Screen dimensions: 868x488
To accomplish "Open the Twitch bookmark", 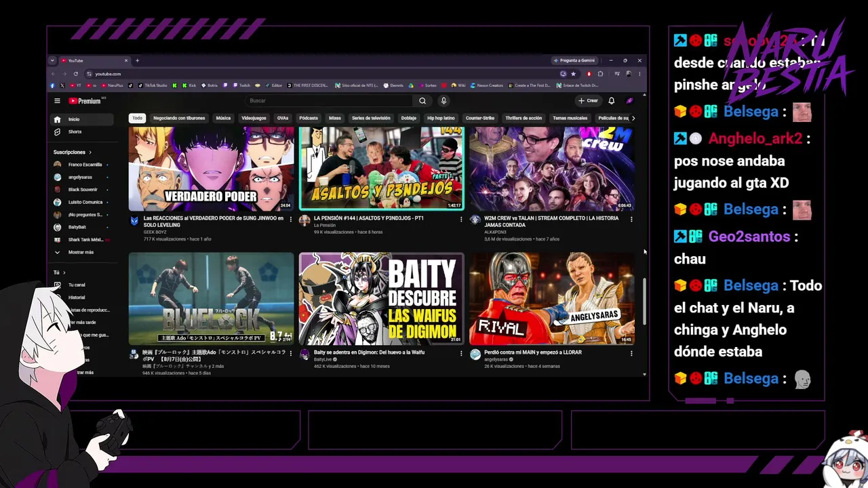I will point(241,85).
